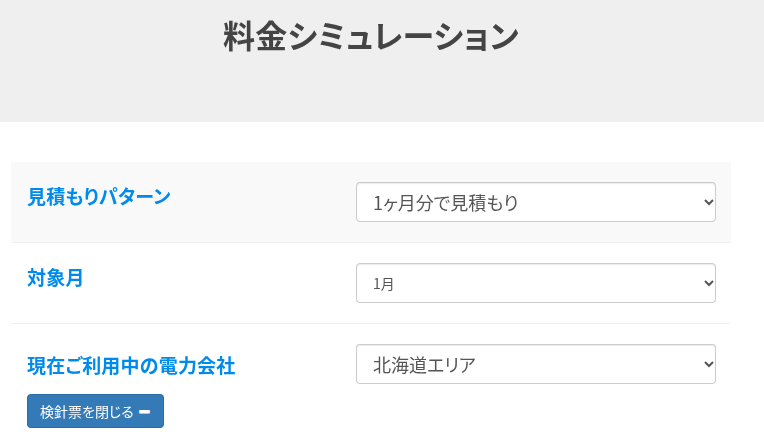This screenshot has height=434, width=764.
Task: Click the arrow on the 1ヶ月分で見積もり select
Action: coord(708,202)
